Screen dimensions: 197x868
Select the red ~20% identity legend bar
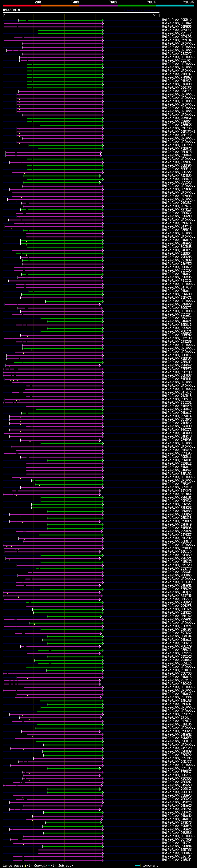point(22,6)
